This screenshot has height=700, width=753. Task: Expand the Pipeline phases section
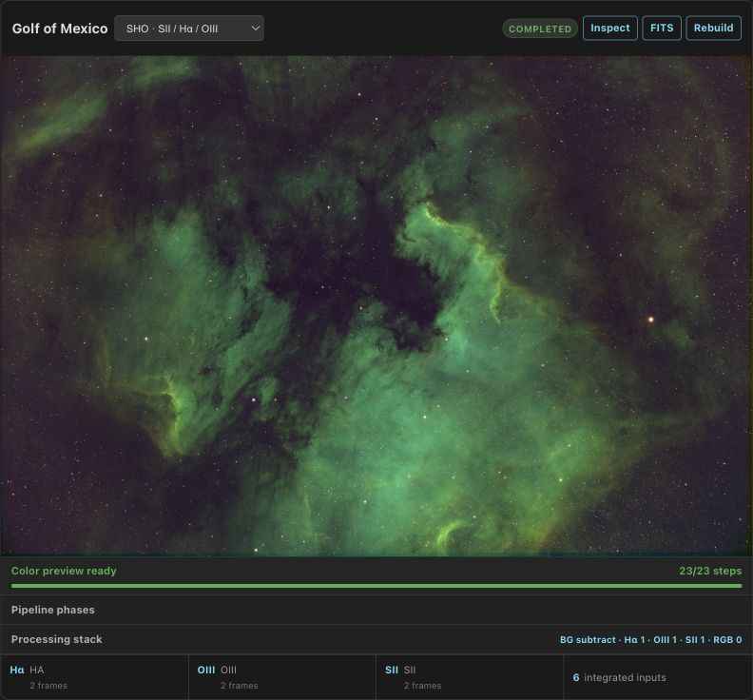click(x=376, y=610)
